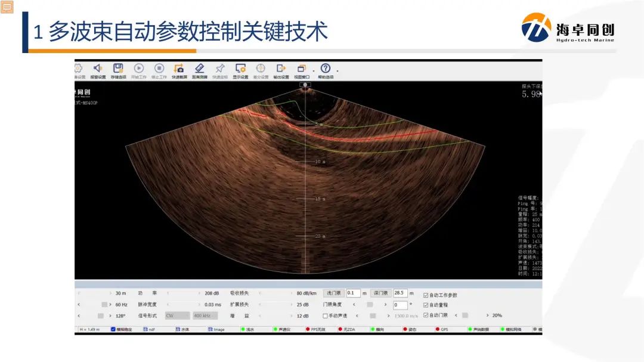The width and height of the screenshot is (644, 362).
Task: Select the 距离测算 distance measure tool
Action: point(199,69)
